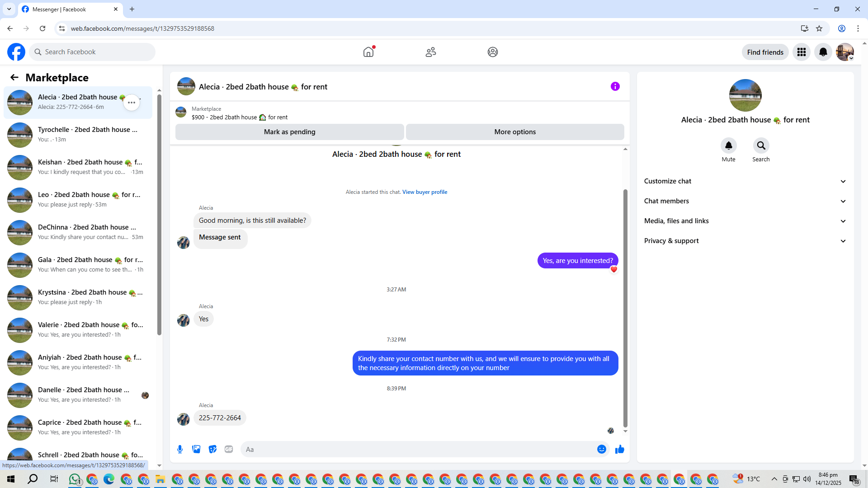This screenshot has height=488, width=868.
Task: Click Mark as pending button
Action: coord(289,132)
